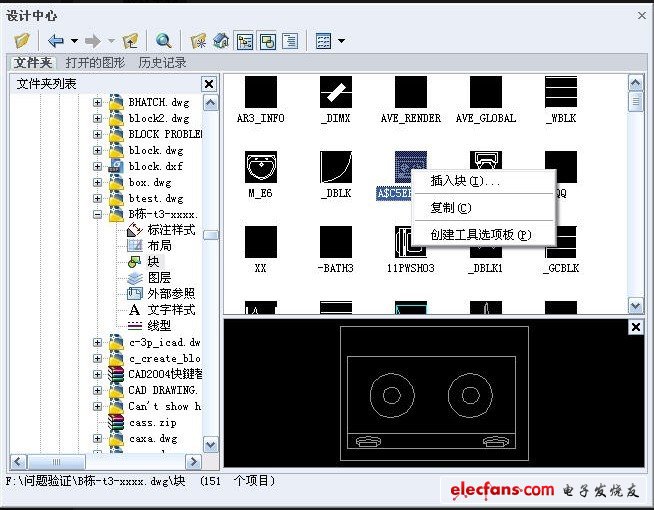This screenshot has width=654, height=510.
Task: Select 图层 item in the tree
Action: pos(159,277)
